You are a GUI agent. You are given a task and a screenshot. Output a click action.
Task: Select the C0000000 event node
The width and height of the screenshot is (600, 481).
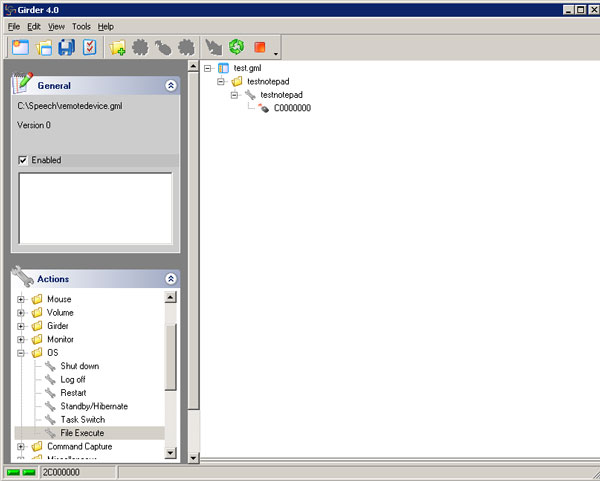coord(292,108)
